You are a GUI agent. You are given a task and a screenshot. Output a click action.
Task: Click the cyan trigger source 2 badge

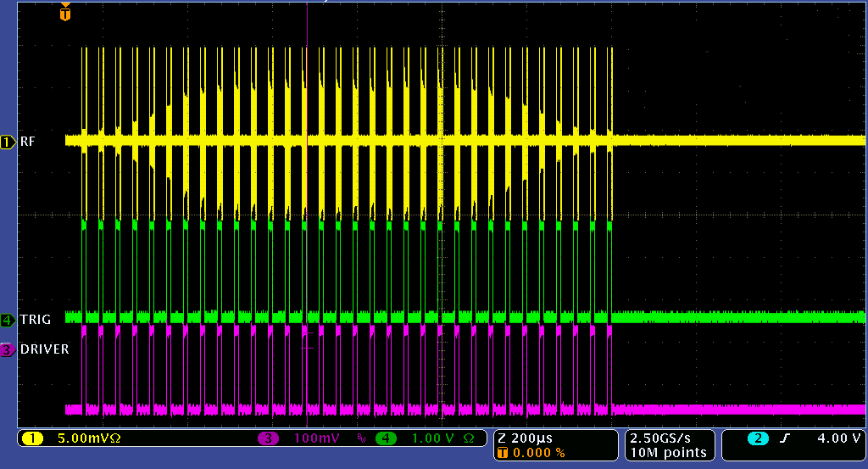pyautogui.click(x=758, y=438)
